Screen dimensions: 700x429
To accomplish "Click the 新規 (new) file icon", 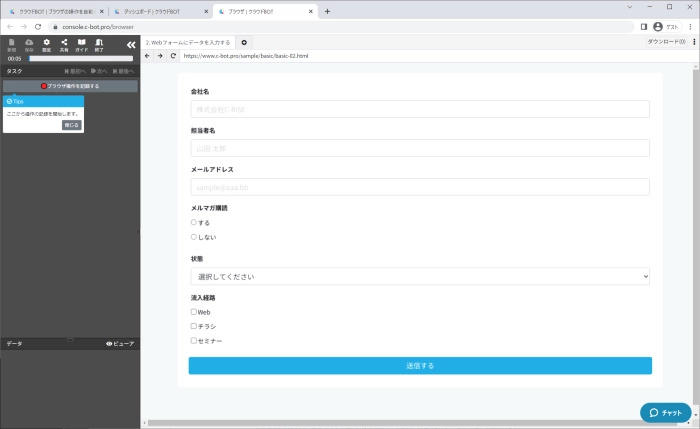I will coord(12,44).
